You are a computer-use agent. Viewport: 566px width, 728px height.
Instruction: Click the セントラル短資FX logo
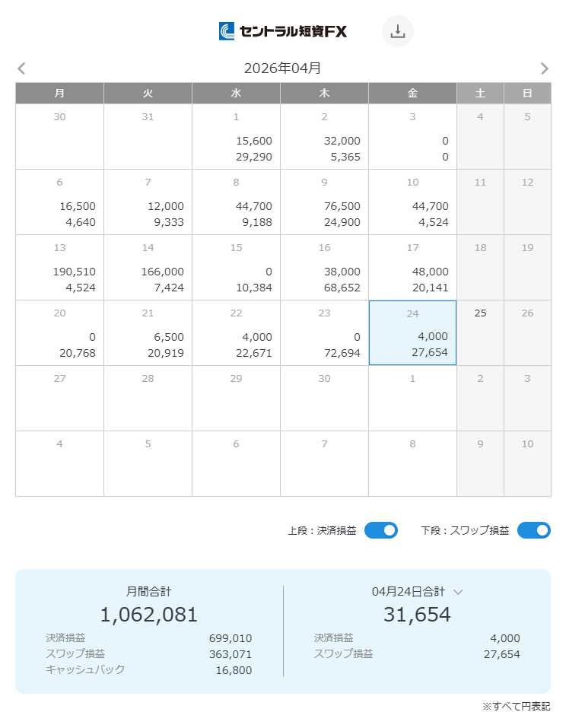tap(283, 31)
